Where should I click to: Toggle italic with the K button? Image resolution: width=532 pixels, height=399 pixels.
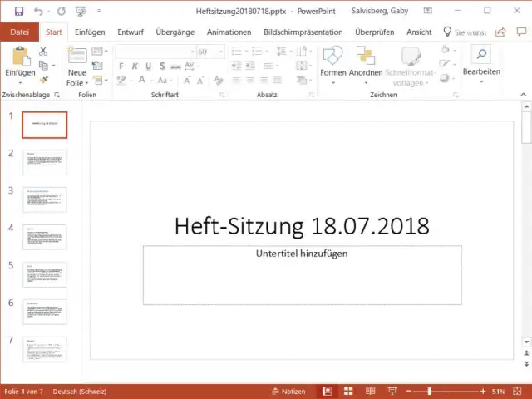pos(135,66)
